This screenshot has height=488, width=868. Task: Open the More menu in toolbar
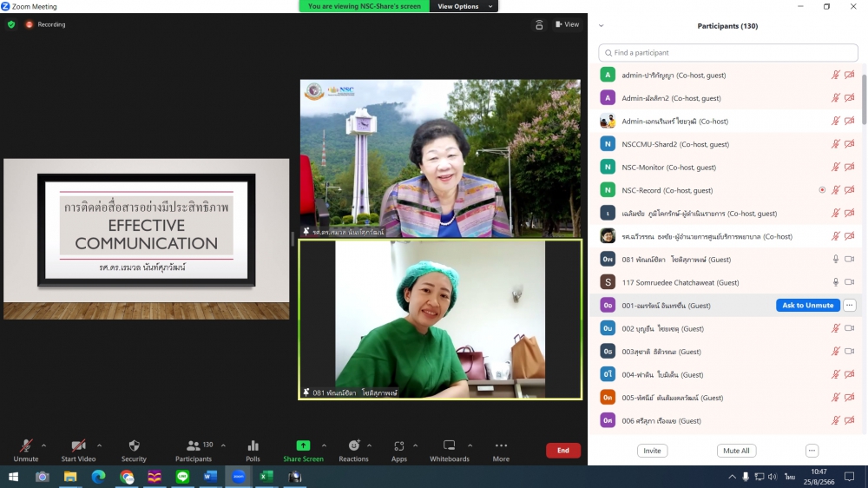click(x=501, y=445)
